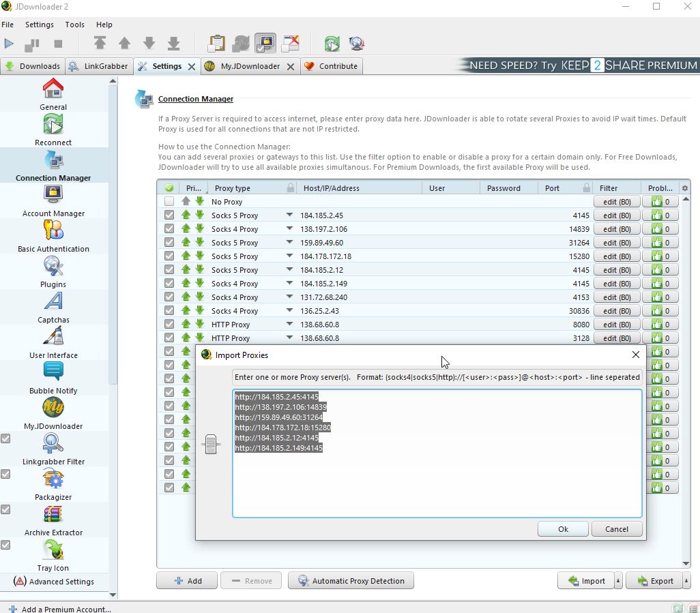Toggle the Packagizer checkbox in the sidebar

pyautogui.click(x=6, y=474)
